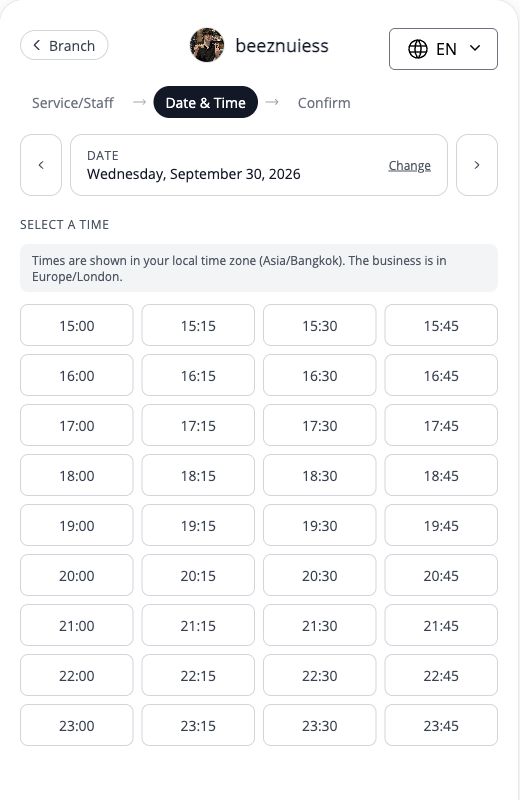Viewport: 520px width, 800px height.
Task: Go back to Branch selection
Action: click(64, 45)
